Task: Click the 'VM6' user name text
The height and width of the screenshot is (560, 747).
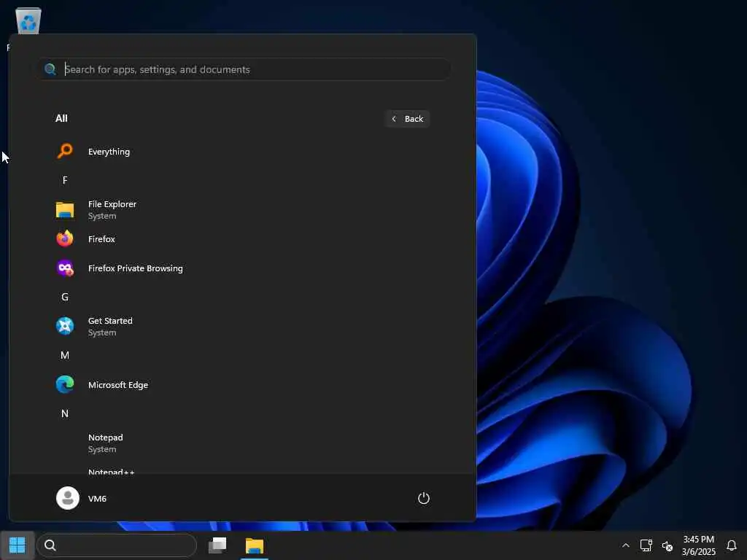Action: (x=97, y=499)
